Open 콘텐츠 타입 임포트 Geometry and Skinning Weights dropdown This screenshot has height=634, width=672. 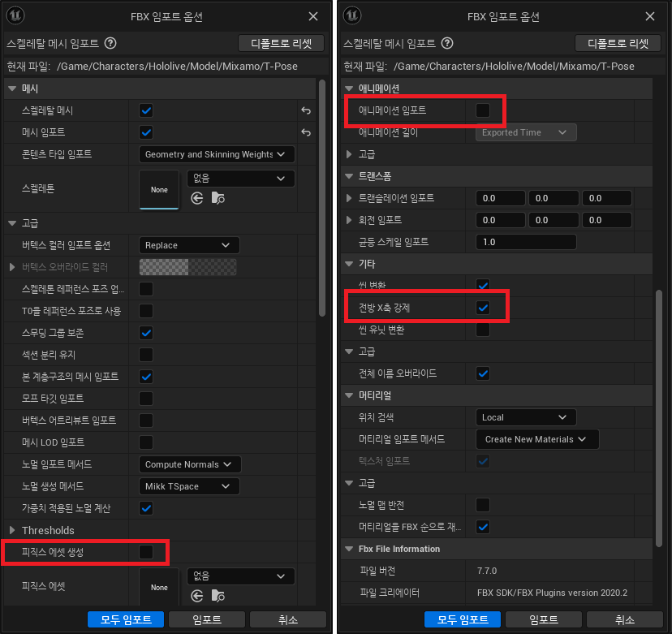click(x=217, y=154)
